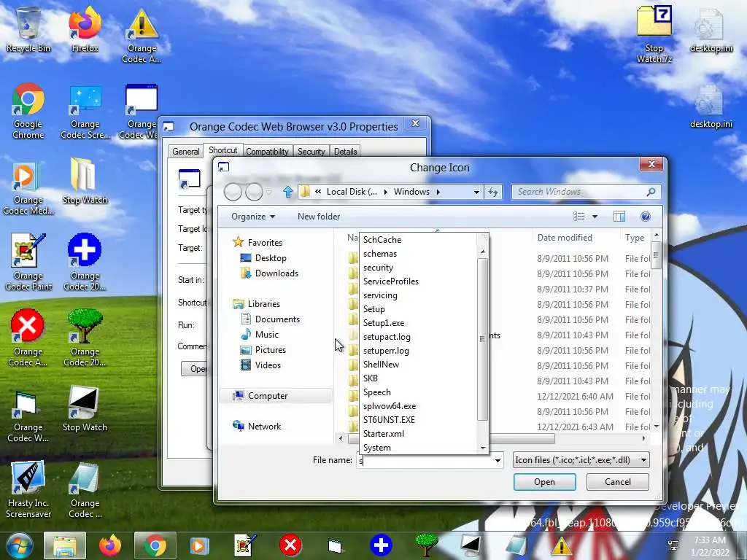Open the Help icon in the dialog toolbar
The image size is (747, 560).
pos(646,217)
